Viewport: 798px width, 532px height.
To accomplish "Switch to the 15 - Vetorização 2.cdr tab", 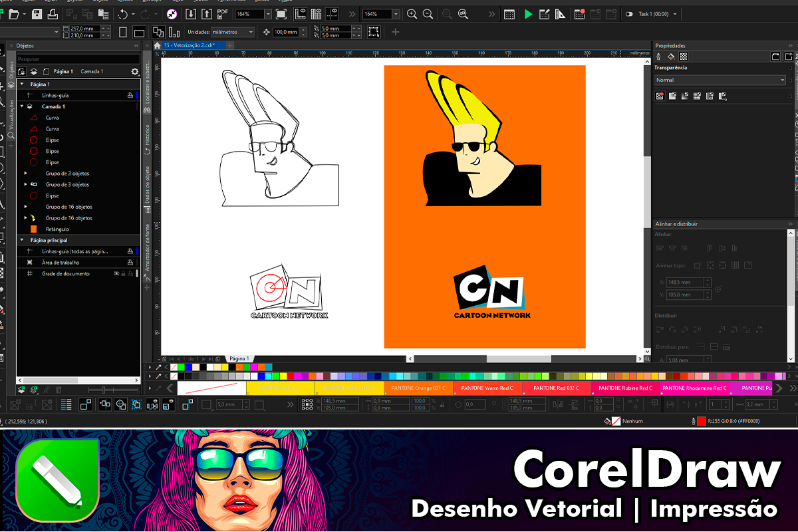I will click(x=193, y=45).
